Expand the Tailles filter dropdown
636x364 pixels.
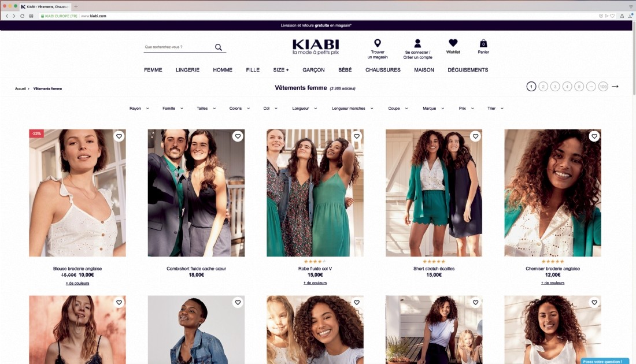tap(206, 108)
